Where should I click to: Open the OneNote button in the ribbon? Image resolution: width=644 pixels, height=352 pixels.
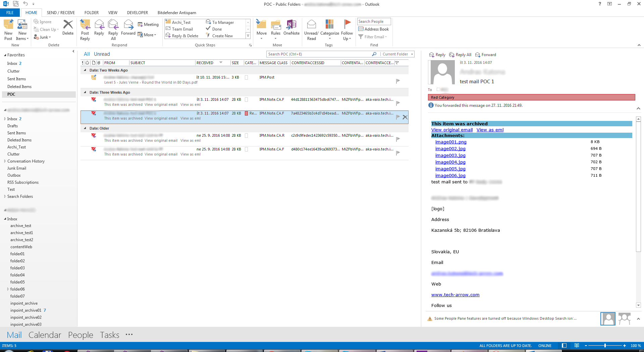(x=291, y=25)
